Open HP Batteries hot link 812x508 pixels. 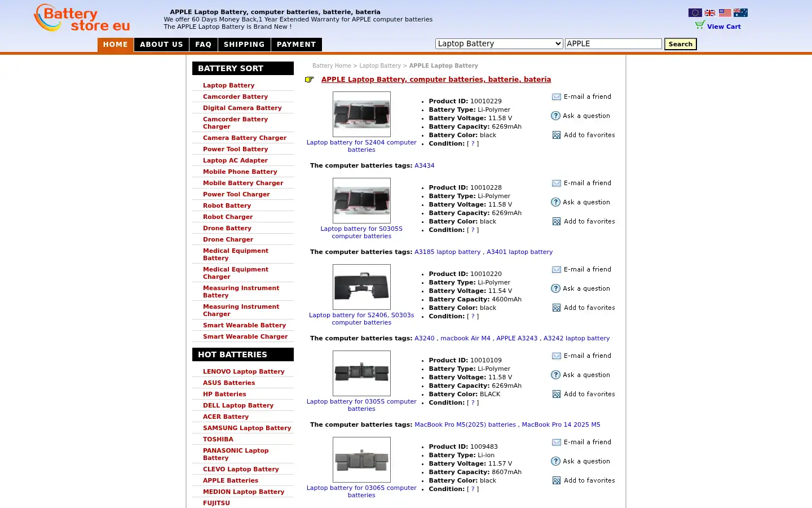click(x=224, y=395)
